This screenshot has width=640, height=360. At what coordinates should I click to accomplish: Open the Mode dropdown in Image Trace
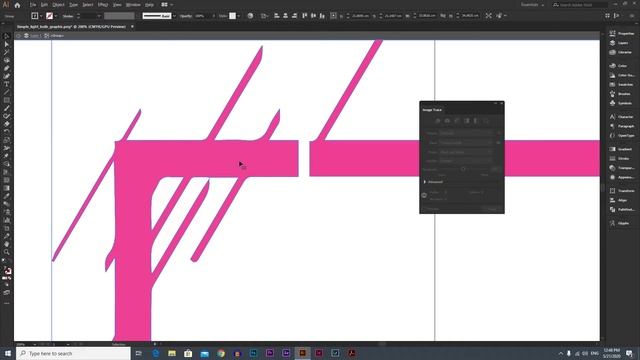[466, 152]
